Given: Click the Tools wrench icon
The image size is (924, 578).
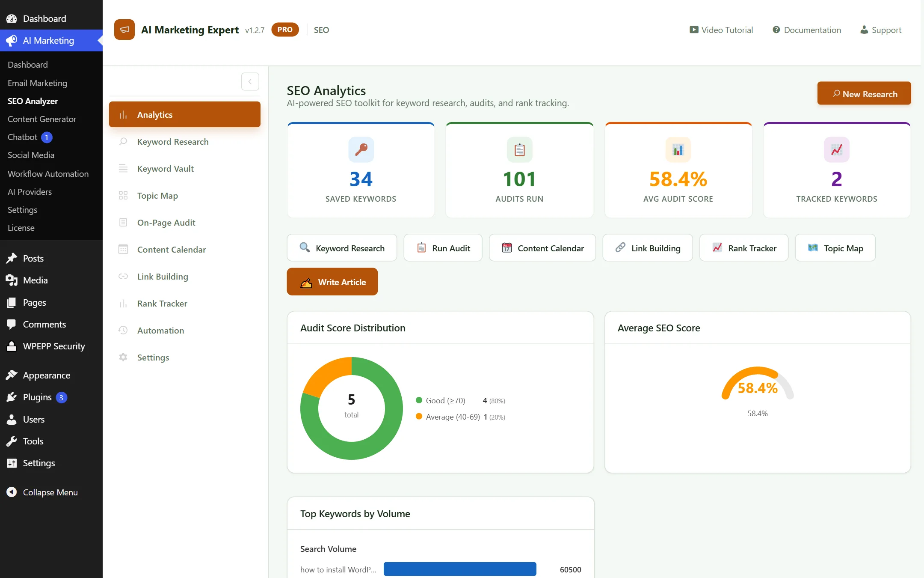Looking at the screenshot, I should 12,441.
